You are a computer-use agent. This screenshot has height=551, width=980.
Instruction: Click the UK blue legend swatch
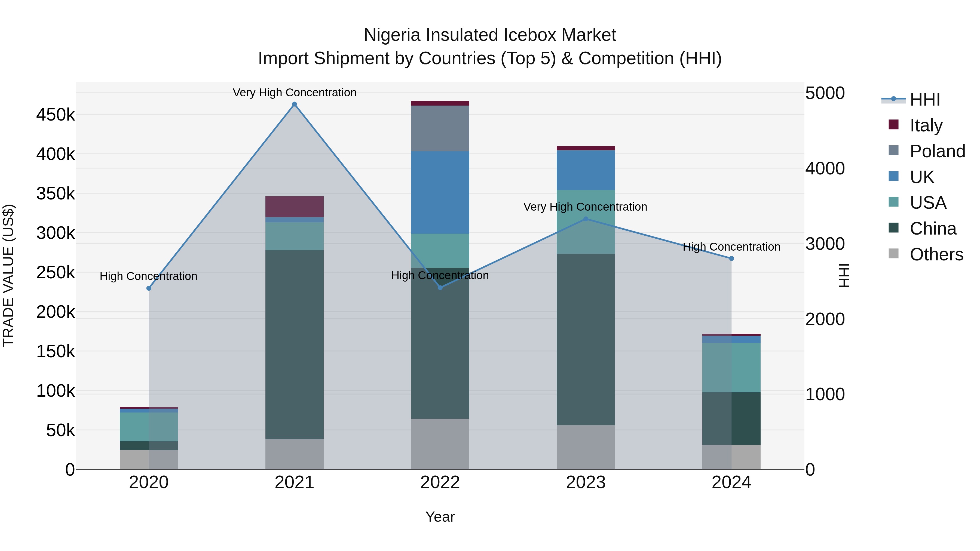894,176
